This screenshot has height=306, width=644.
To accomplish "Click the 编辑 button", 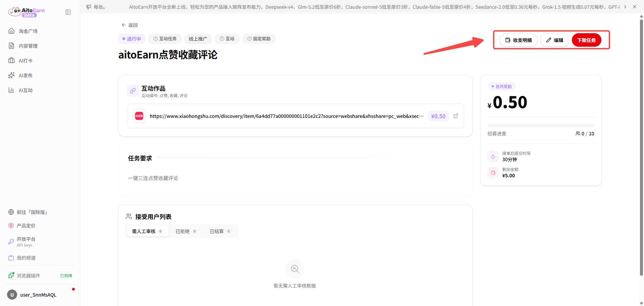I will (555, 40).
